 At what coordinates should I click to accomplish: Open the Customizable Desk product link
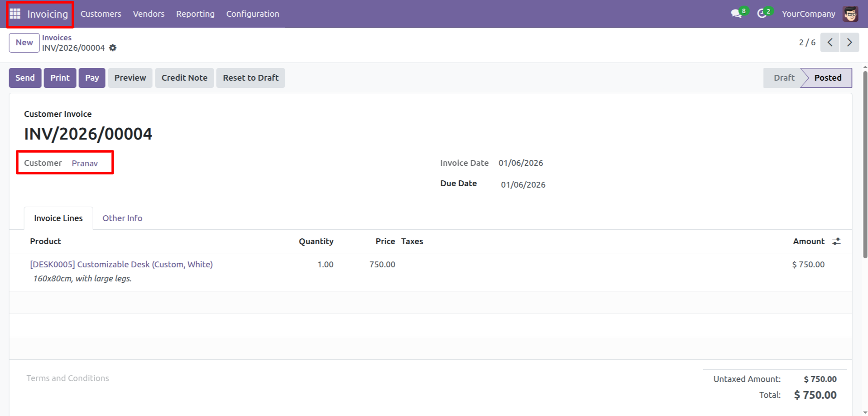tap(121, 265)
